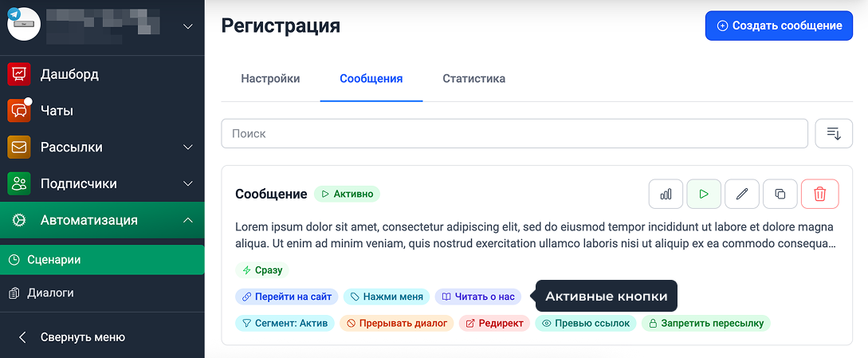Open the Дашборд sidebar icon
Screen dimensions: 868x358
[x=19, y=74]
